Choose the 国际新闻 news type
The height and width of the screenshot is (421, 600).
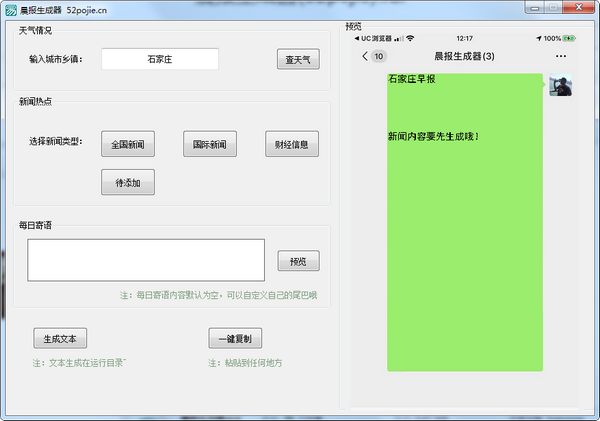pos(209,145)
